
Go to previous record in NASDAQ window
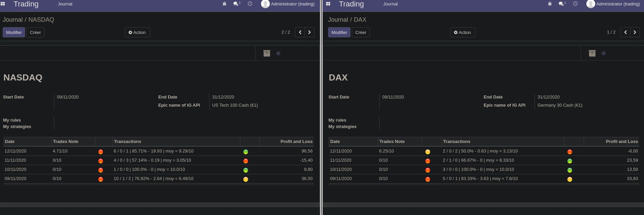[x=300, y=32]
